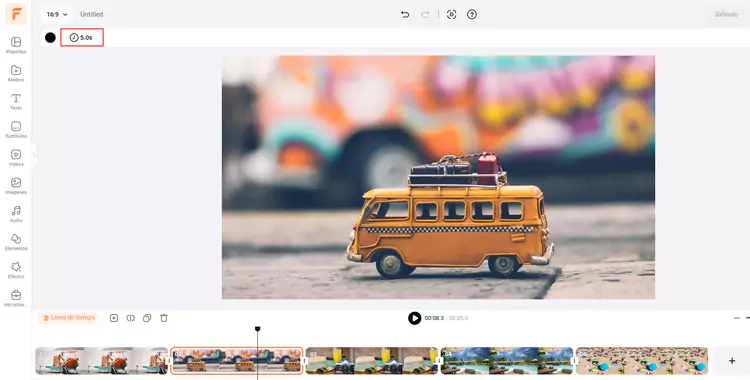Delete selected clip with trash icon
Viewport: 750px width, 380px height.
tap(164, 318)
